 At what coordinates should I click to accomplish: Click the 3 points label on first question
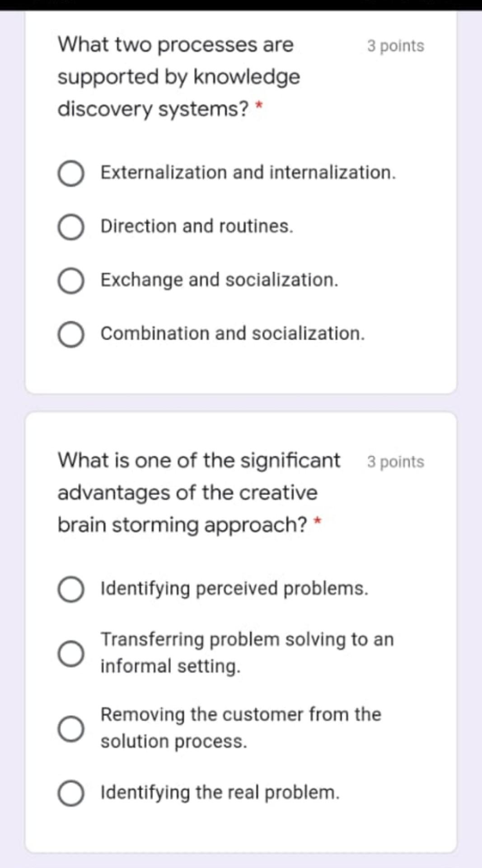395,46
